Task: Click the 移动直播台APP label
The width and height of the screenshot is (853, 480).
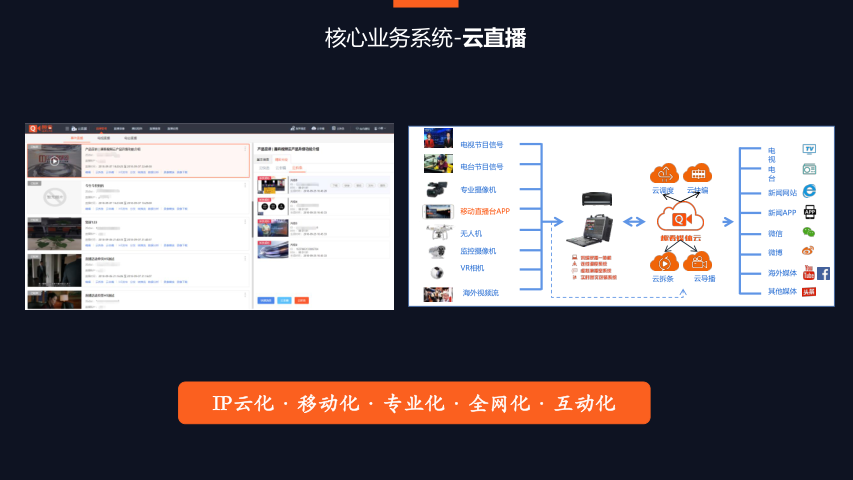Action: click(485, 211)
